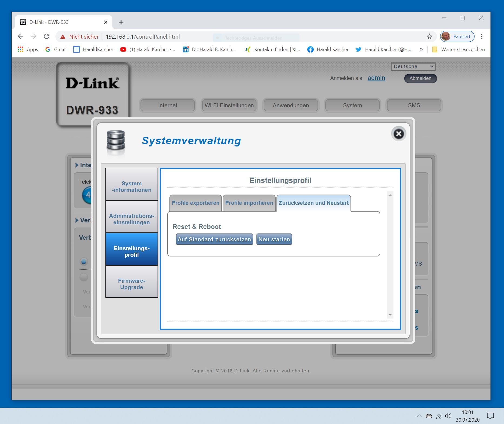This screenshot has height=424, width=504.
Task: Open the Wi-Fi network tray icon
Action: coord(439,416)
